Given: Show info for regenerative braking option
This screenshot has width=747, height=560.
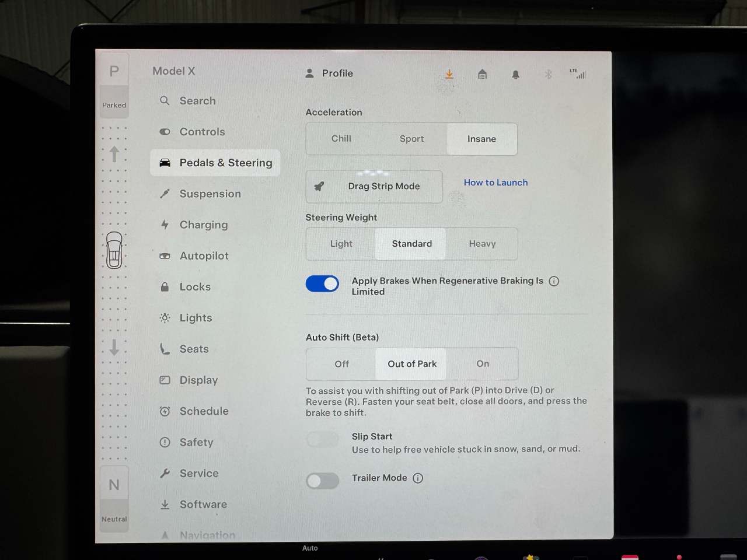Looking at the screenshot, I should [554, 281].
